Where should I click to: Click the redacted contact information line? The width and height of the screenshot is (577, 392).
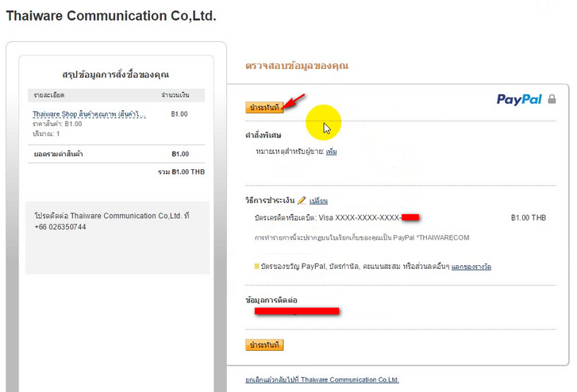(297, 311)
